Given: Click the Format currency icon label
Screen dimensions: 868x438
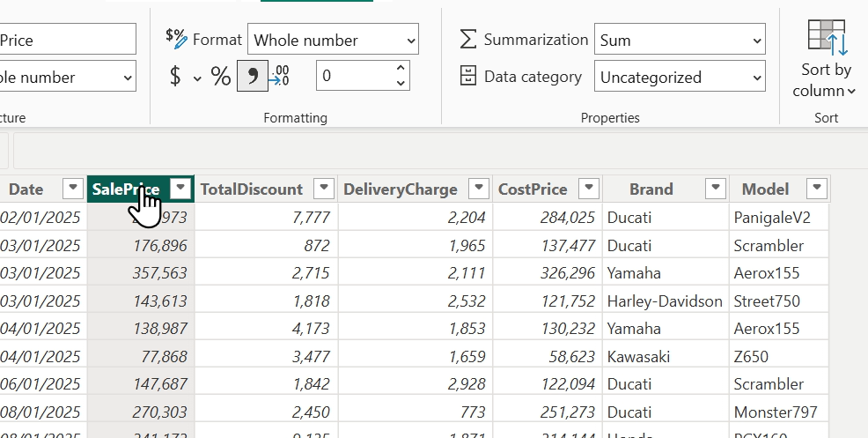Looking at the screenshot, I should 176,38.
